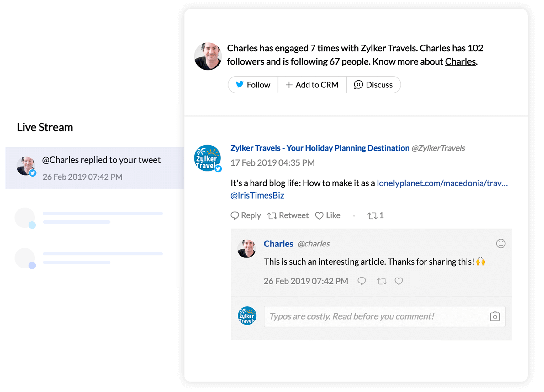The image size is (544, 392).
Task: Click the @ZylkerTravels handle
Action: tap(438, 148)
